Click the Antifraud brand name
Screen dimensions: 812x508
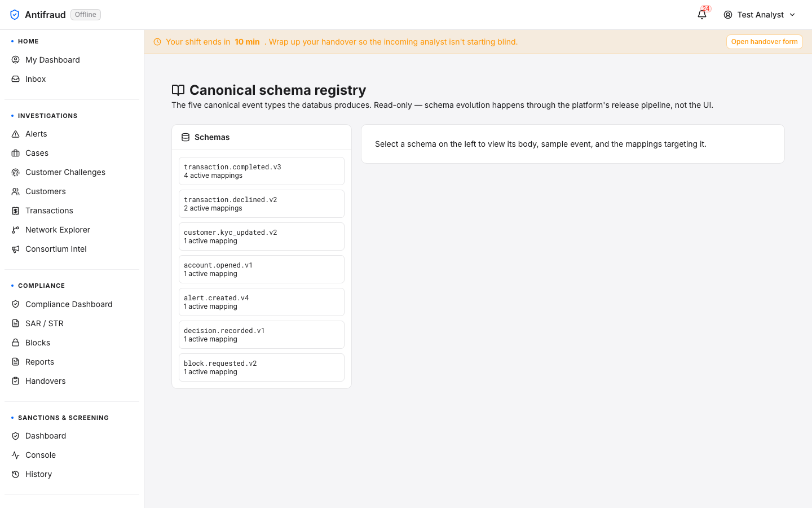[x=45, y=15]
